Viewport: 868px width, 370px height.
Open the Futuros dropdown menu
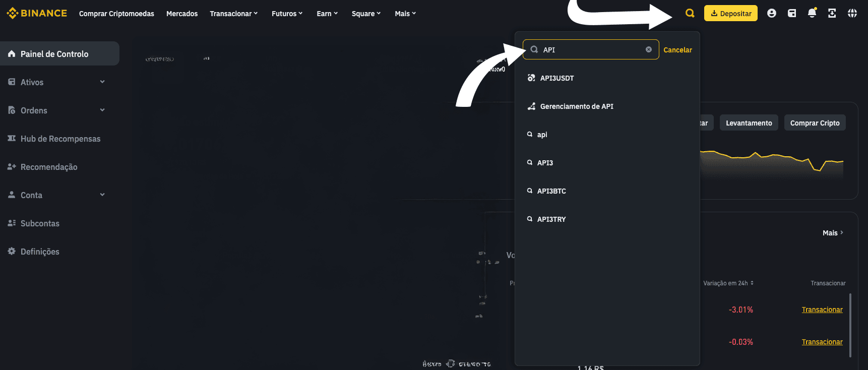click(x=287, y=14)
